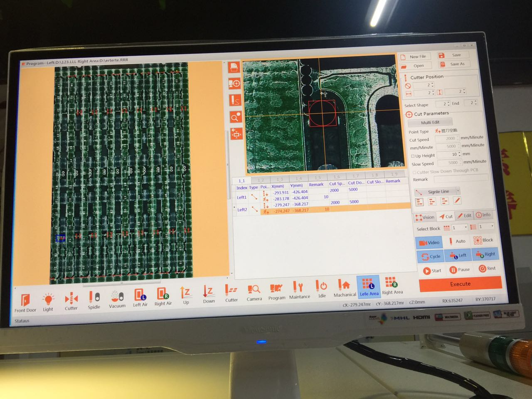Image resolution: width=532 pixels, height=399 pixels.
Task: Open the second Select Block dropdown
Action: (492, 226)
